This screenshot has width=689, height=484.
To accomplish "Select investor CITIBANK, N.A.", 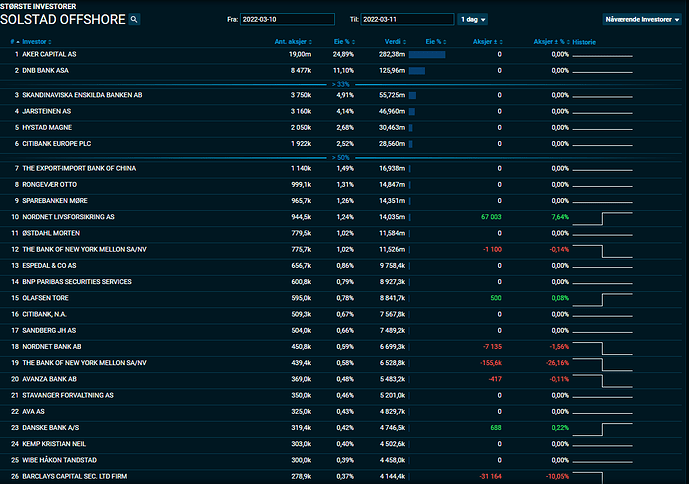I will 44,314.
